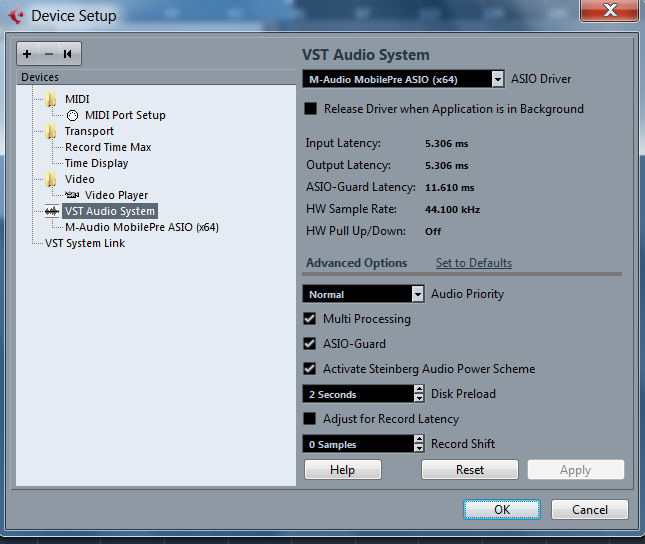Click the plus add device icon
645x544 pixels.
(x=27, y=54)
